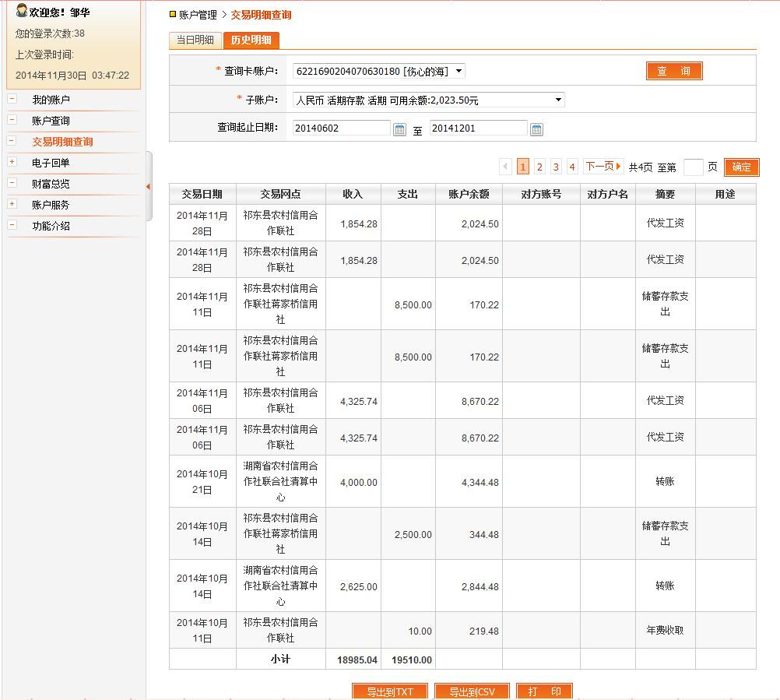Switch to the 当日明细 tab

(x=195, y=40)
